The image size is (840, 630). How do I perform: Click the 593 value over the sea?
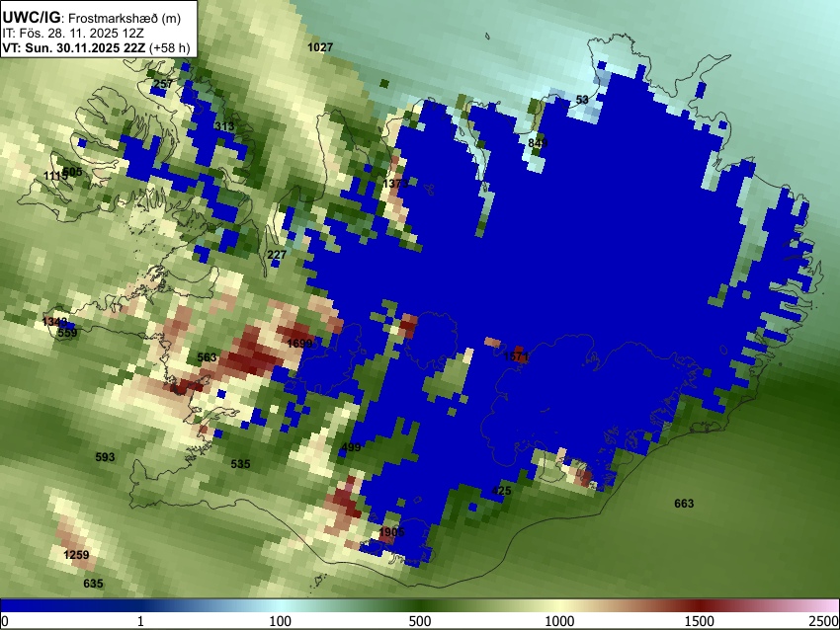pos(105,457)
